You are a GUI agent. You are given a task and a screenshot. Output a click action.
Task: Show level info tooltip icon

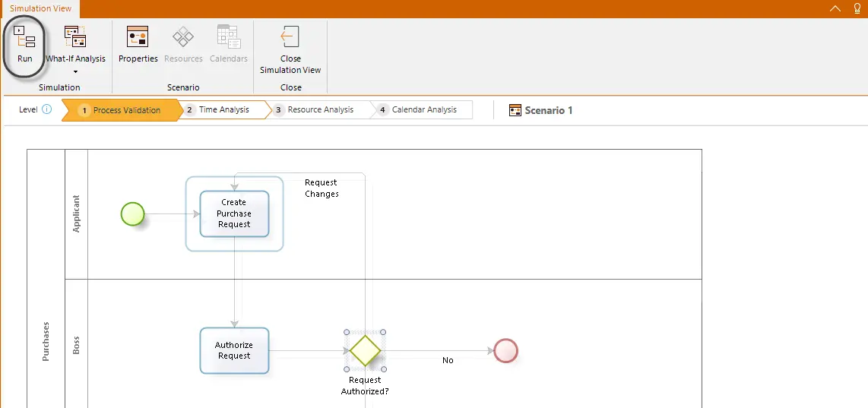pos(47,109)
